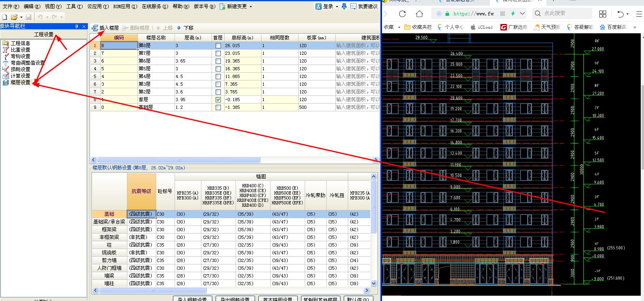Click browser search field 点此搜索
644x301 pixels.
562,13
